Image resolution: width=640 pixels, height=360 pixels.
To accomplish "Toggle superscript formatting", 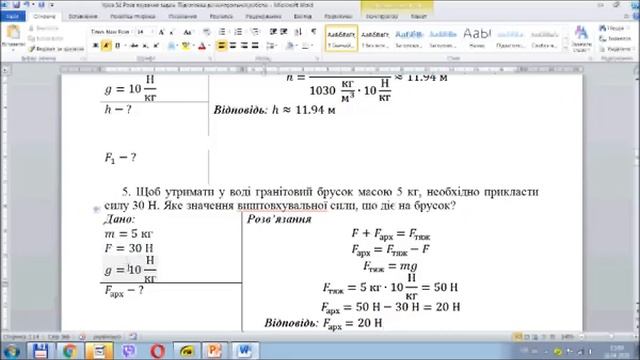I will 156,46.
